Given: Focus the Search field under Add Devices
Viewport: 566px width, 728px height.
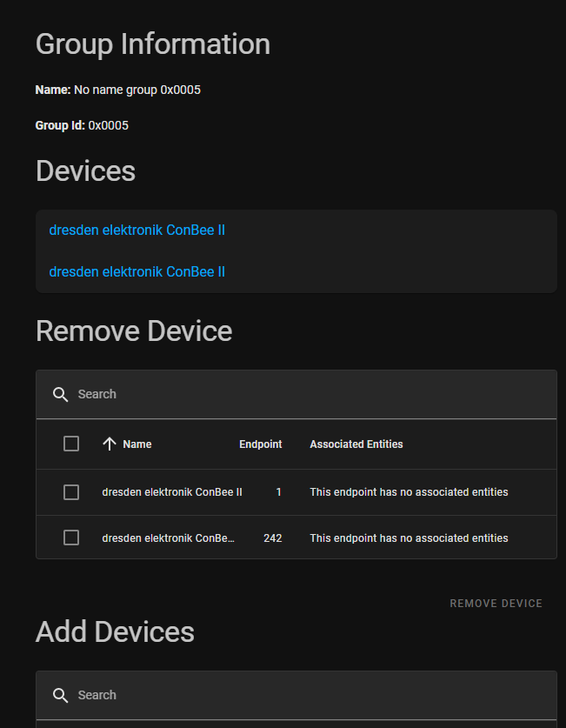Looking at the screenshot, I should click(x=304, y=695).
